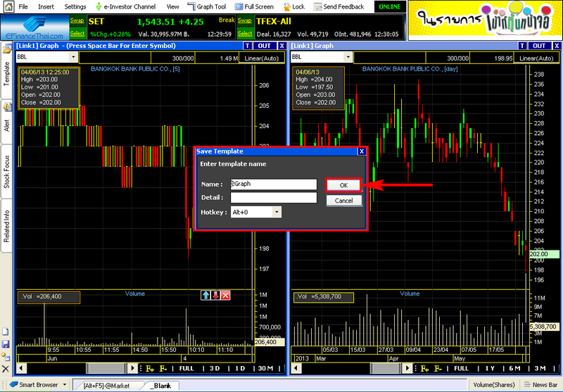Open the Settings menu

75,6
